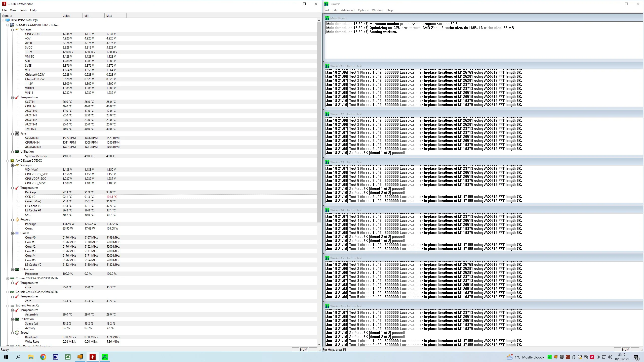Open Prime95 Test menu
The width and height of the screenshot is (644, 362).
click(x=327, y=10)
